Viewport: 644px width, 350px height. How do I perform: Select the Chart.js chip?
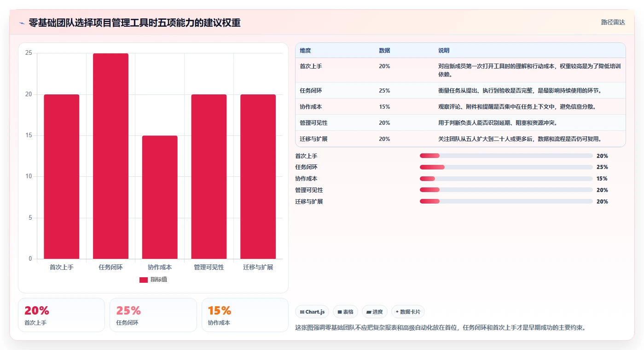point(312,312)
